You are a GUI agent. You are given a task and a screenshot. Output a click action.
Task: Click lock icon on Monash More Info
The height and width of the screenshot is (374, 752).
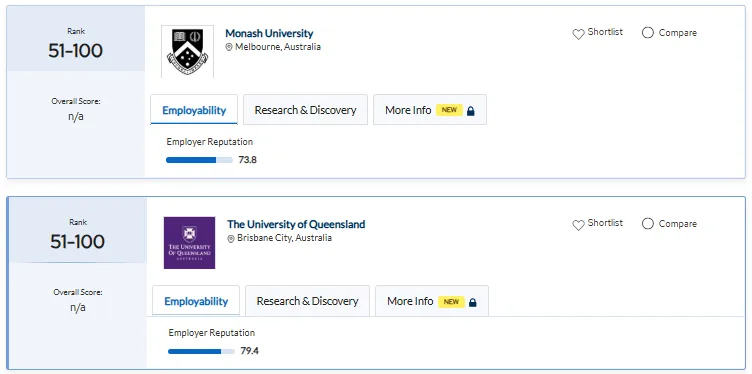coord(470,111)
